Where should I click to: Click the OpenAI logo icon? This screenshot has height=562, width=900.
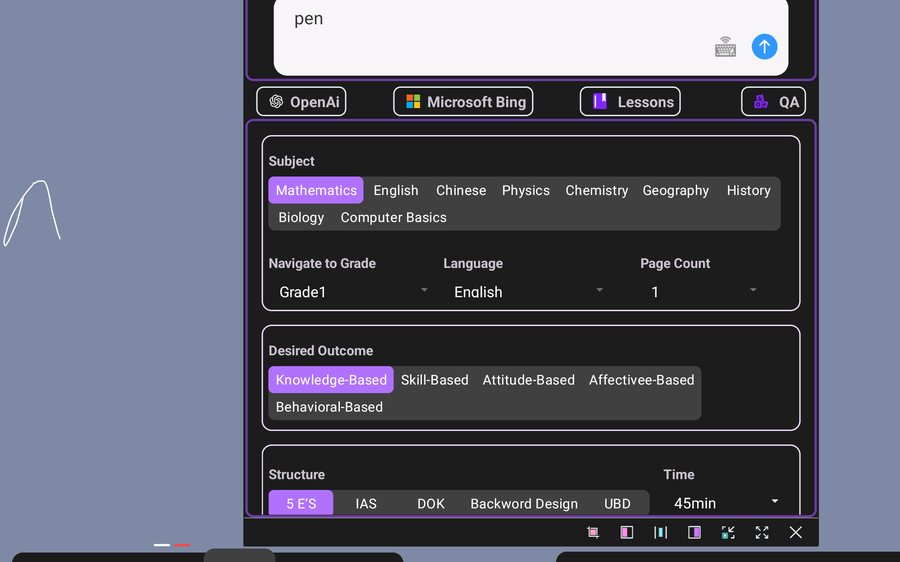tap(276, 102)
